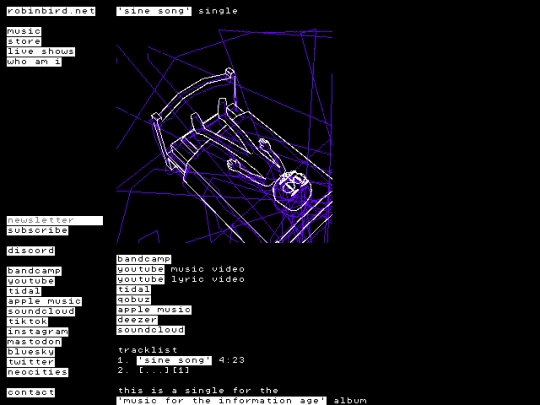Visit the live shows page
The image size is (540, 405).
pyautogui.click(x=41, y=52)
